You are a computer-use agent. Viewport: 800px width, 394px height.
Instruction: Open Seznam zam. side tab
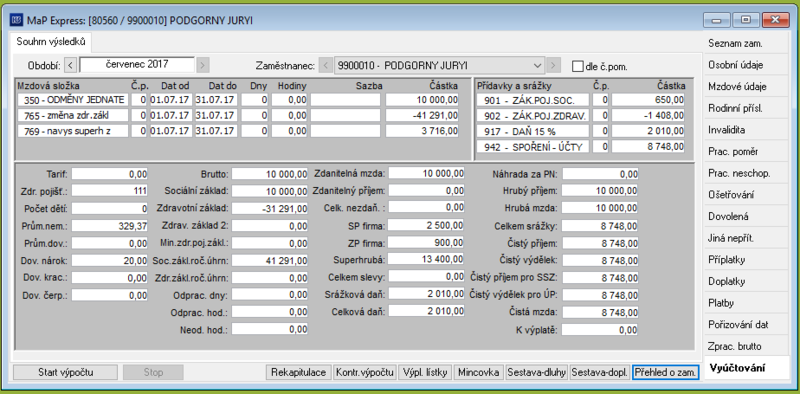[746, 44]
